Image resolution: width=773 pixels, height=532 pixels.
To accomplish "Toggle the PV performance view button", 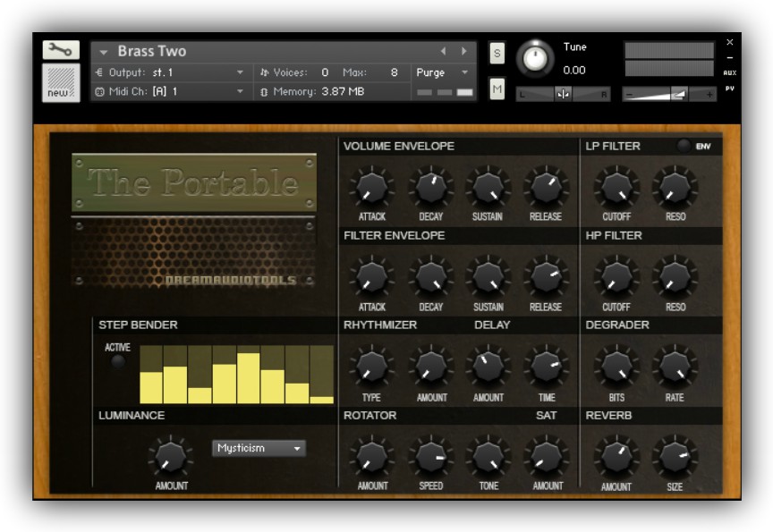I will [x=730, y=89].
